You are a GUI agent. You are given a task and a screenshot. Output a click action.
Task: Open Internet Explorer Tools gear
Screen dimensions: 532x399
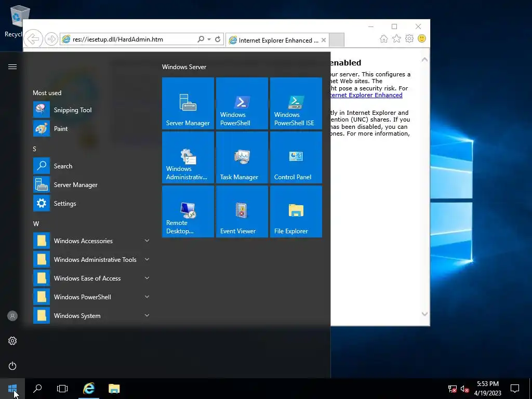(409, 38)
